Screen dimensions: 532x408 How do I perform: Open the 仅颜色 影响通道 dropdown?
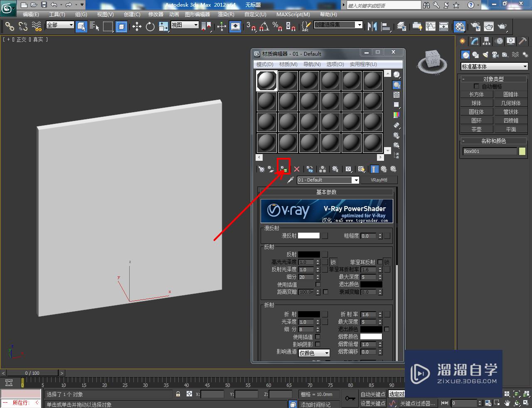[314, 353]
